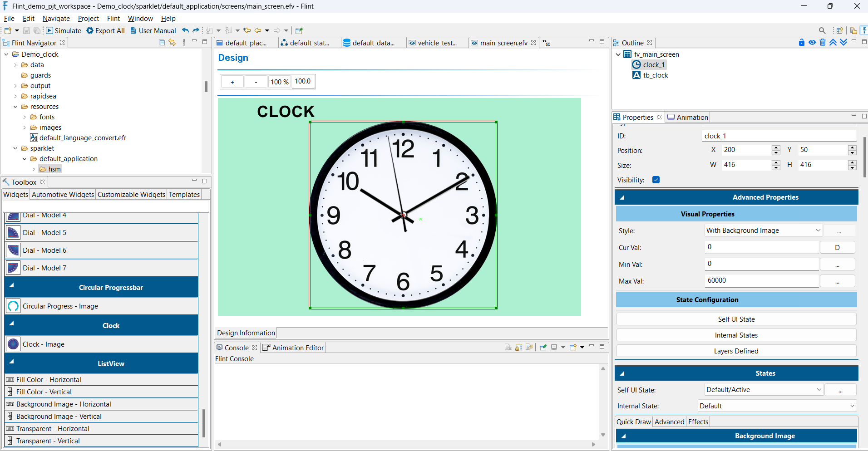The image size is (868, 451).
Task: Select the Circular Progress - Image widget icon
Action: (x=13, y=306)
